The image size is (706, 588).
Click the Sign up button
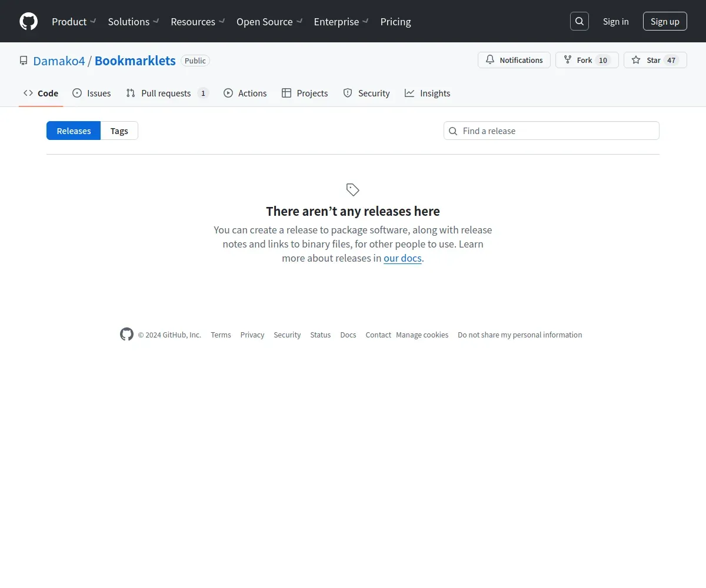coord(665,21)
